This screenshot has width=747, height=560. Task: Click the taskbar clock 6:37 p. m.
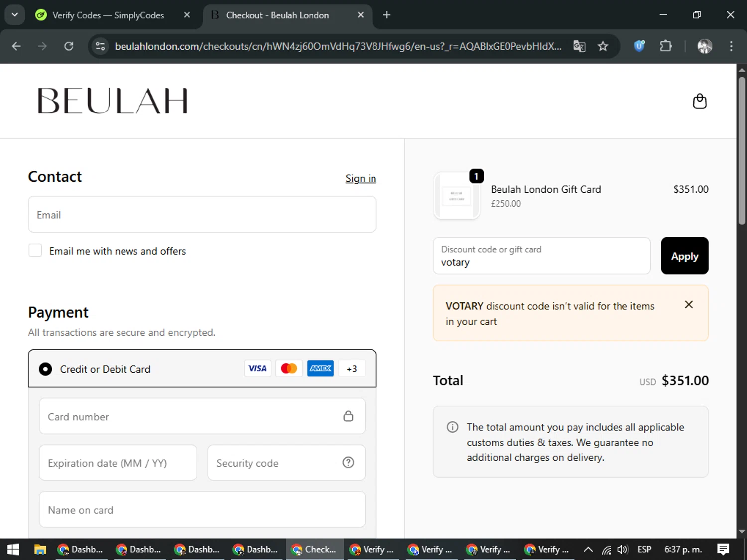(683, 549)
